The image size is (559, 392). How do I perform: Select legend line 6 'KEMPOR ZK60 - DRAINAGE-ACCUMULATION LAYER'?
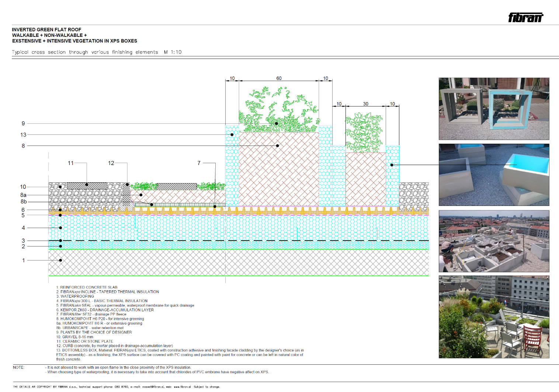pyautogui.click(x=105, y=310)
